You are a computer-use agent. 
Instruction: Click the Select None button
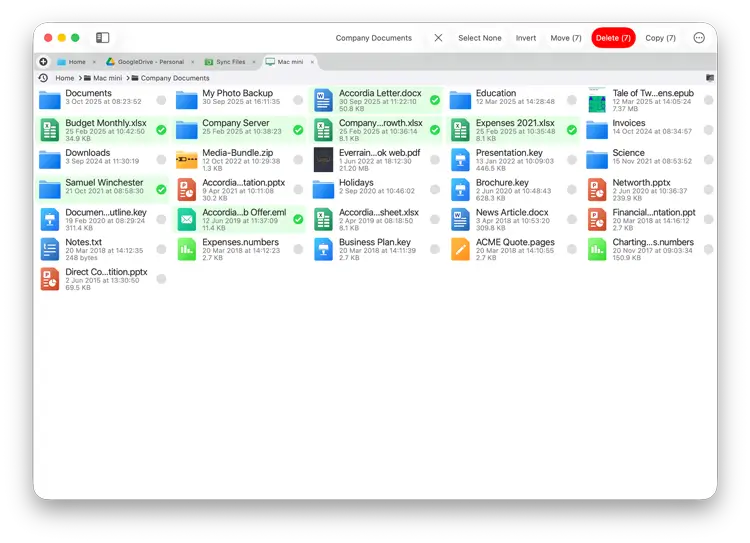pyautogui.click(x=480, y=38)
